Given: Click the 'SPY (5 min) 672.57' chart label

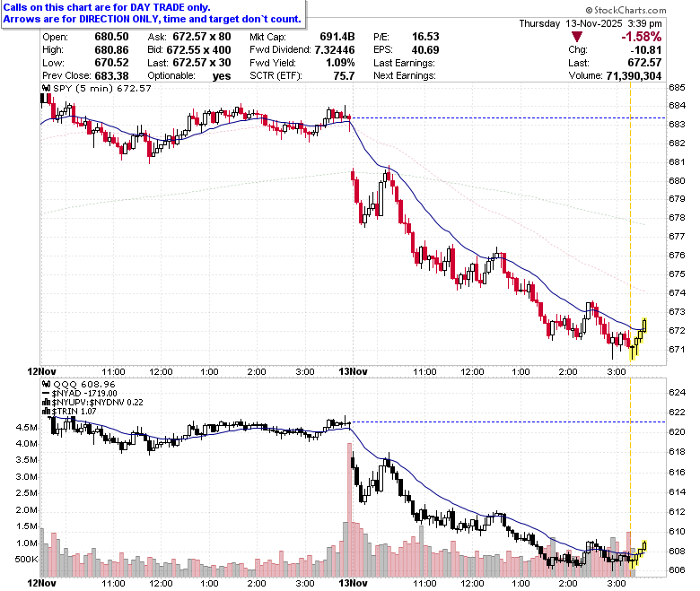Looking at the screenshot, I should (x=102, y=88).
